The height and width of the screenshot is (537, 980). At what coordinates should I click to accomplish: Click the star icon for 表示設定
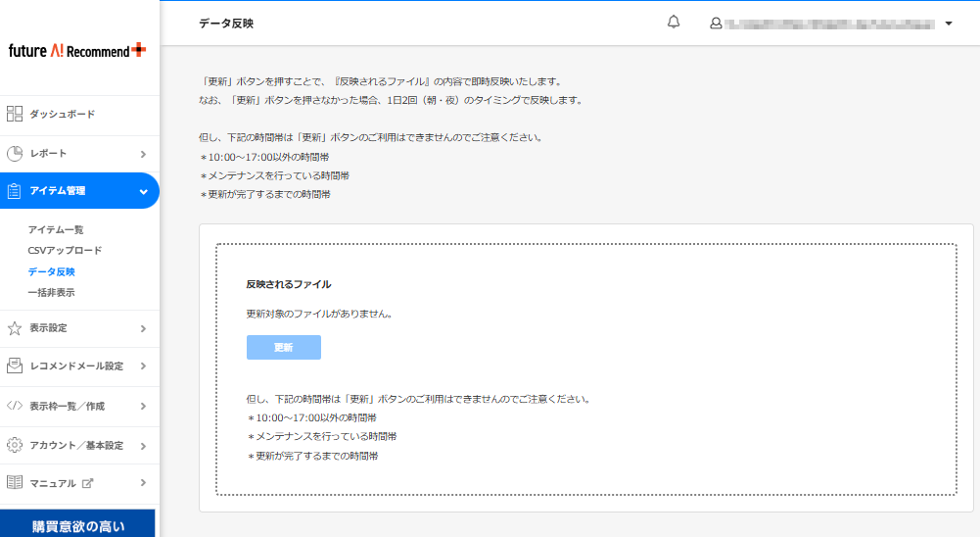15,328
